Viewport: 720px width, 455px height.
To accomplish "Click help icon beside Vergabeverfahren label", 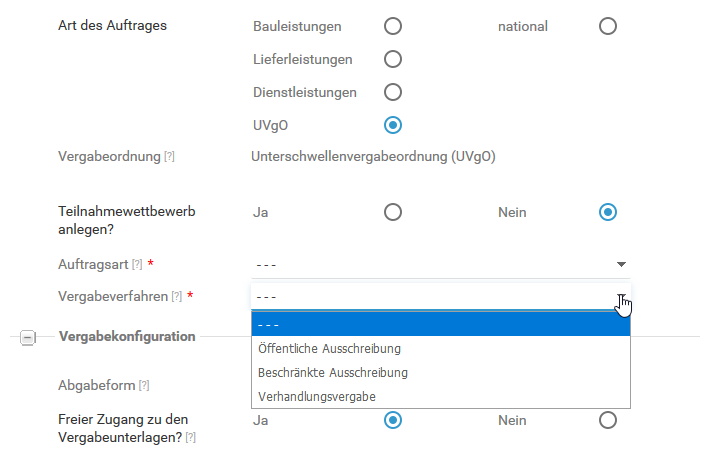I will [176, 297].
